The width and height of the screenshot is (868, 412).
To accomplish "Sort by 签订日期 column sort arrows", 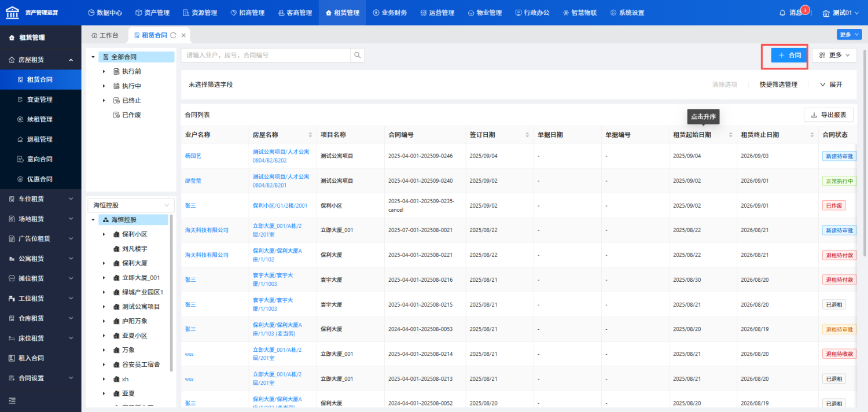I will click(x=527, y=135).
